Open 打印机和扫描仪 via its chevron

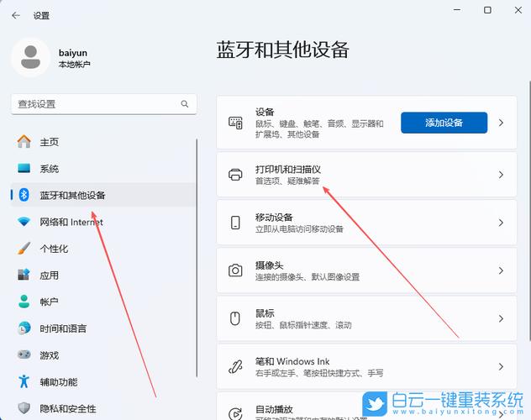pos(502,175)
